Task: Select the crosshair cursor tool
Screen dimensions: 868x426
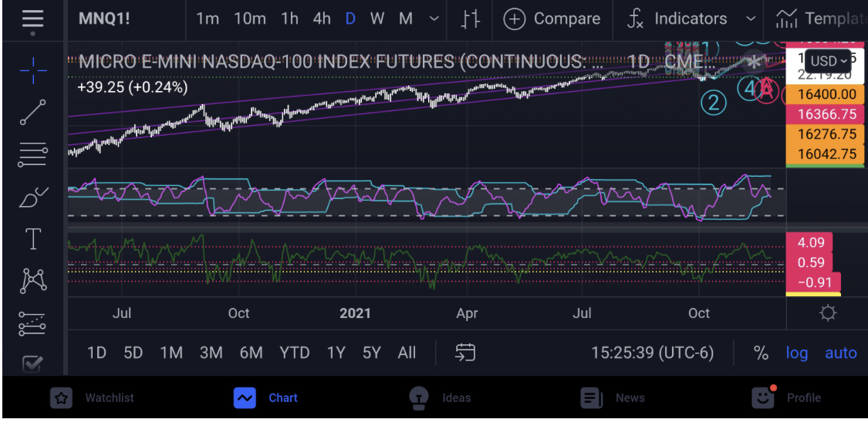Action: click(32, 71)
